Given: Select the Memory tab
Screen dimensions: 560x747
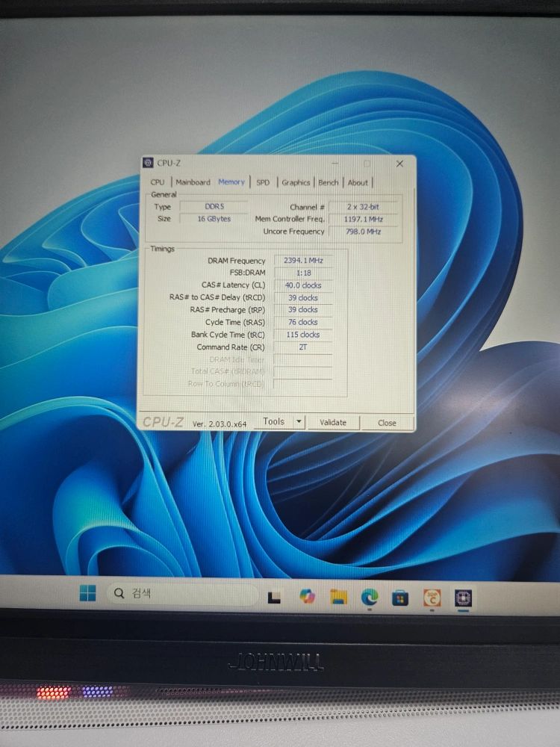Looking at the screenshot, I should coord(231,182).
